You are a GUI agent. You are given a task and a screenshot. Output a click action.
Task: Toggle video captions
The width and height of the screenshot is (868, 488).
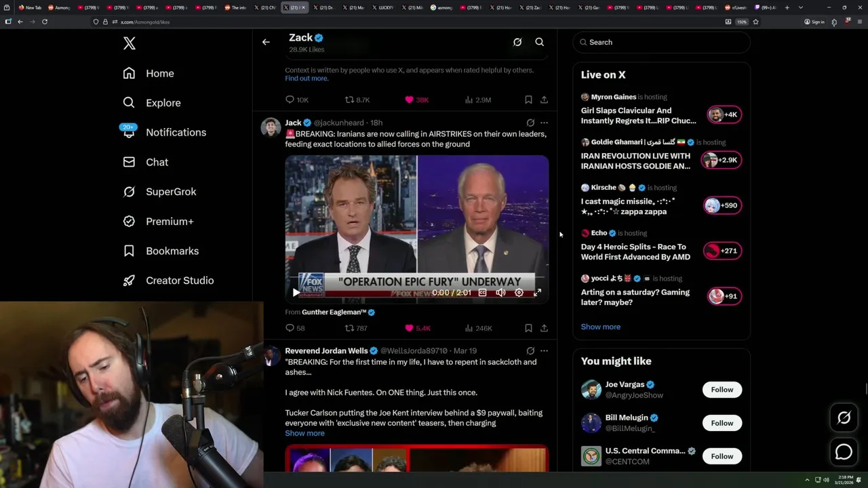[482, 293]
